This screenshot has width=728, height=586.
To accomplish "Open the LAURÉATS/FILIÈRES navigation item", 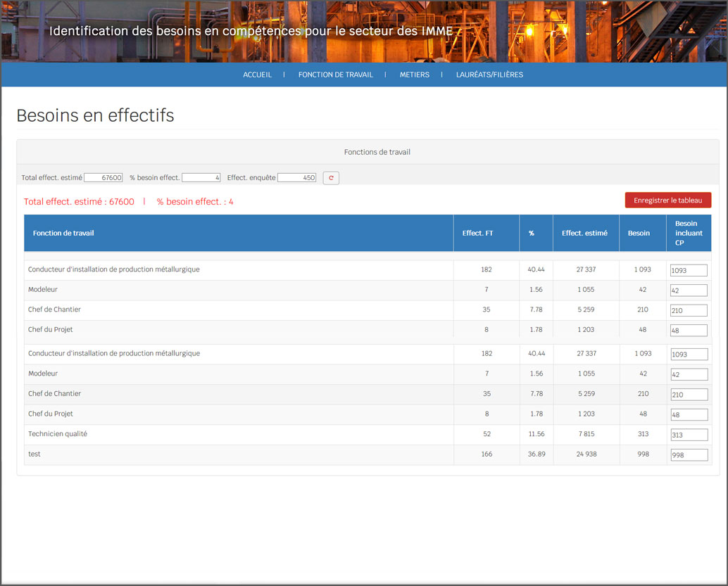I will tap(489, 75).
